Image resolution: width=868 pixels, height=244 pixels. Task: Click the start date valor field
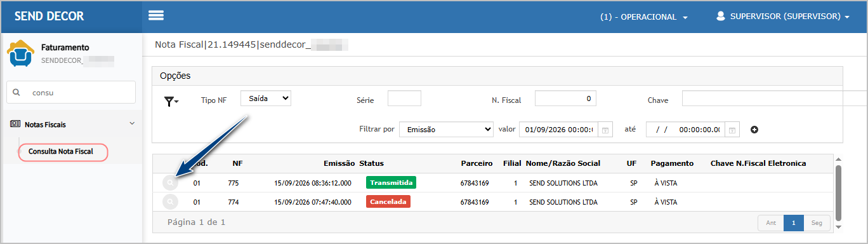[x=559, y=130]
